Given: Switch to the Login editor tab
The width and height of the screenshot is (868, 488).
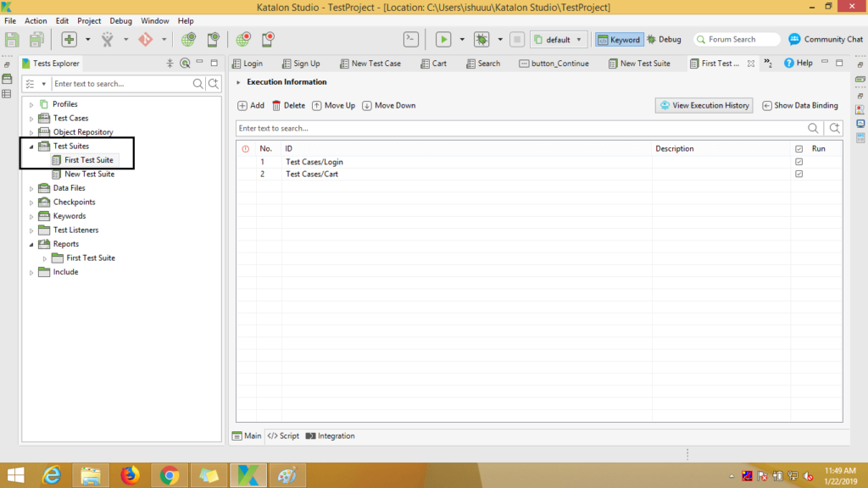Looking at the screenshot, I should tap(248, 63).
